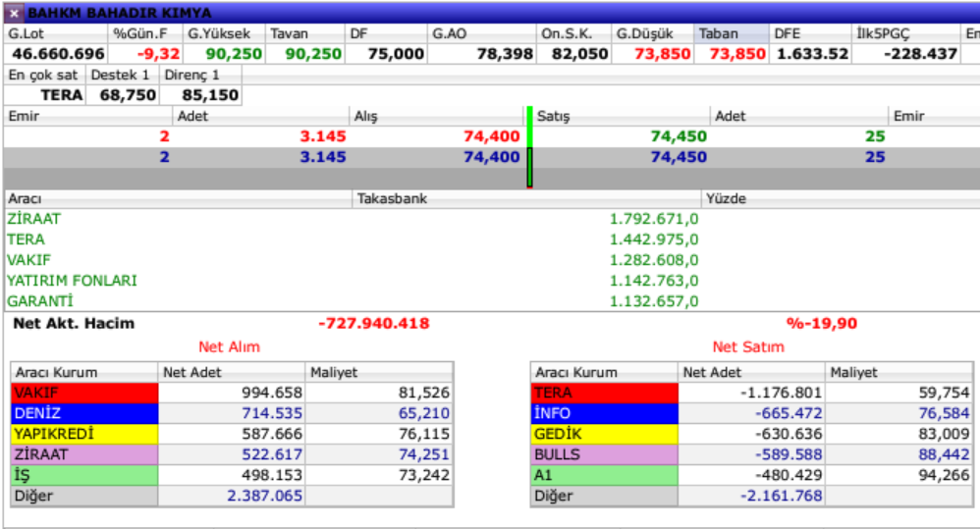Select the blue DENİZ broker cell
Image resolution: width=980 pixels, height=529 pixels.
coord(83,413)
